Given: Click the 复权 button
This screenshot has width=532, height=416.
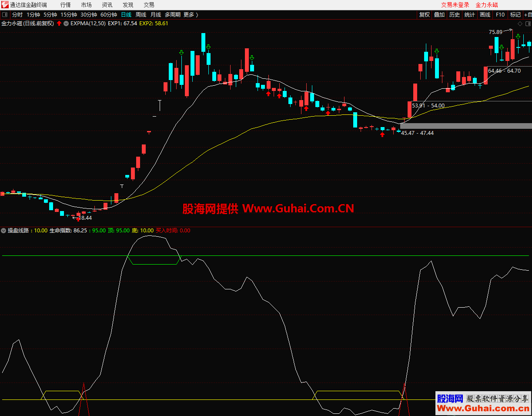Looking at the screenshot, I should pyautogui.click(x=425, y=15).
